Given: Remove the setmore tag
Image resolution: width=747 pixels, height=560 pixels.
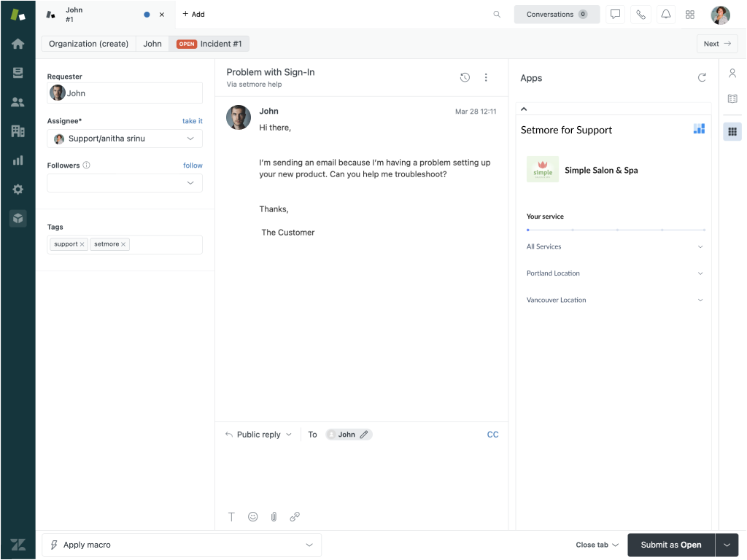Looking at the screenshot, I should tap(123, 244).
